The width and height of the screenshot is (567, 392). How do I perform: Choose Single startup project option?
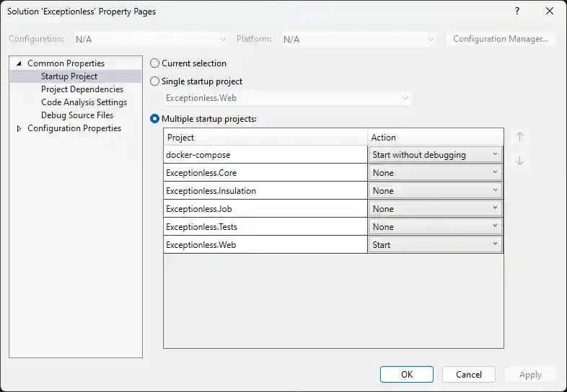[x=155, y=81]
